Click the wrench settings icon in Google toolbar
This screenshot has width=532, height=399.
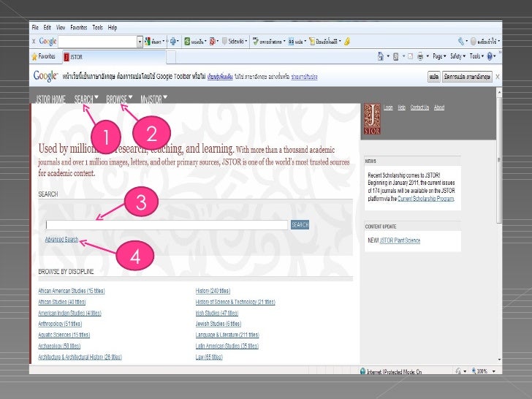coord(460,42)
